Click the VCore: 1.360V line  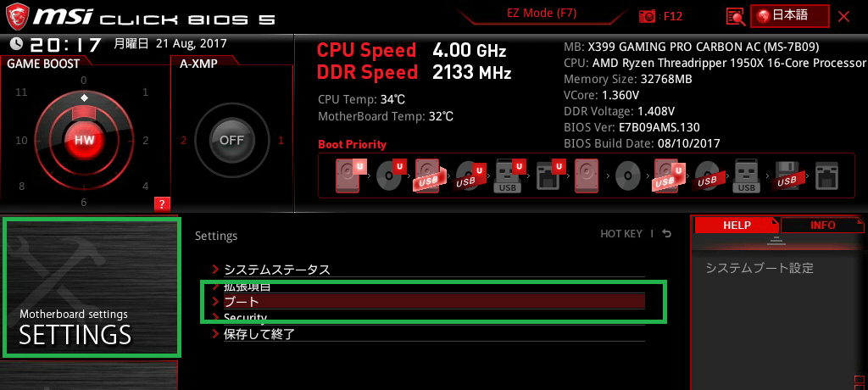601,95
